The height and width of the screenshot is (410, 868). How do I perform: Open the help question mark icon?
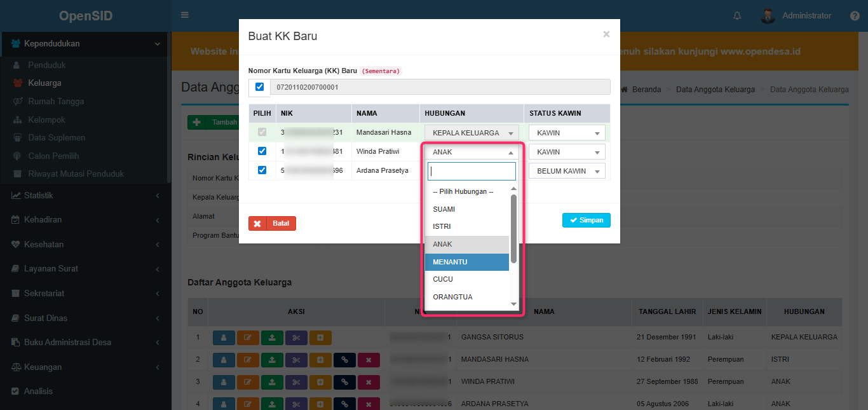[x=855, y=16]
